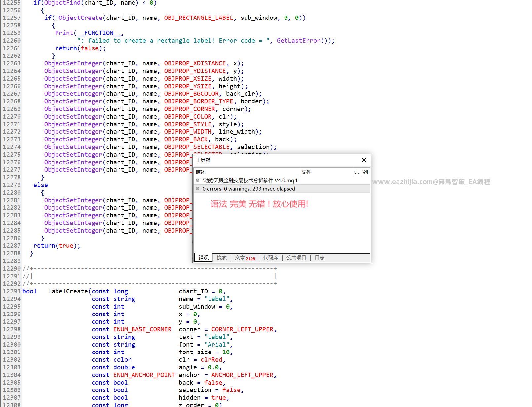The height and width of the screenshot is (407, 532).
Task: Select the '0 errors, 0 warnings' result row
Action: [x=282, y=189]
